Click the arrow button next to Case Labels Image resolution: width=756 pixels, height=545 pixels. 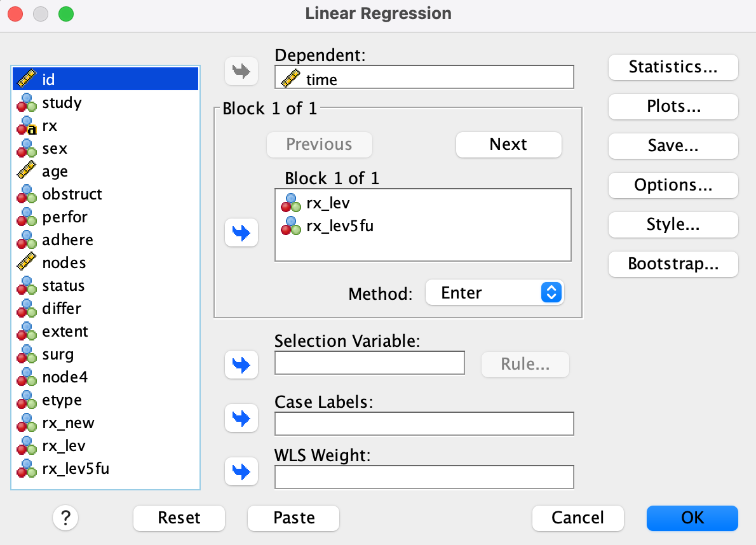241,418
